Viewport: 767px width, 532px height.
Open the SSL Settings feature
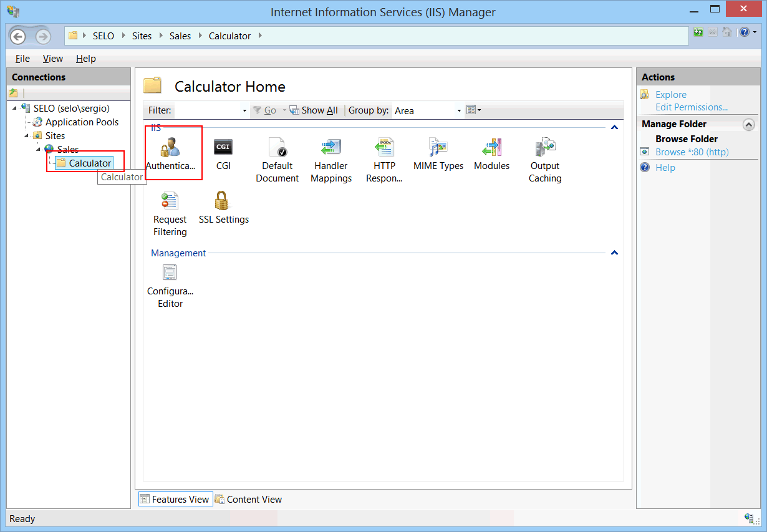223,208
